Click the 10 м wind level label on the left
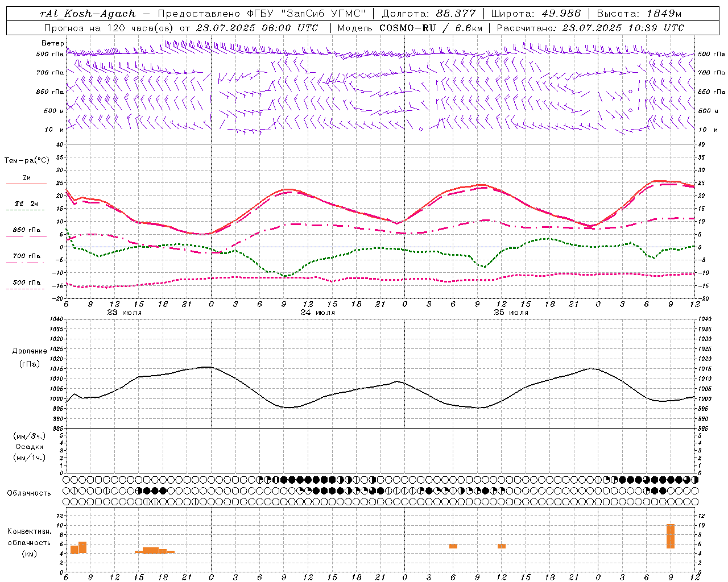728x582 pixels. tap(55, 130)
